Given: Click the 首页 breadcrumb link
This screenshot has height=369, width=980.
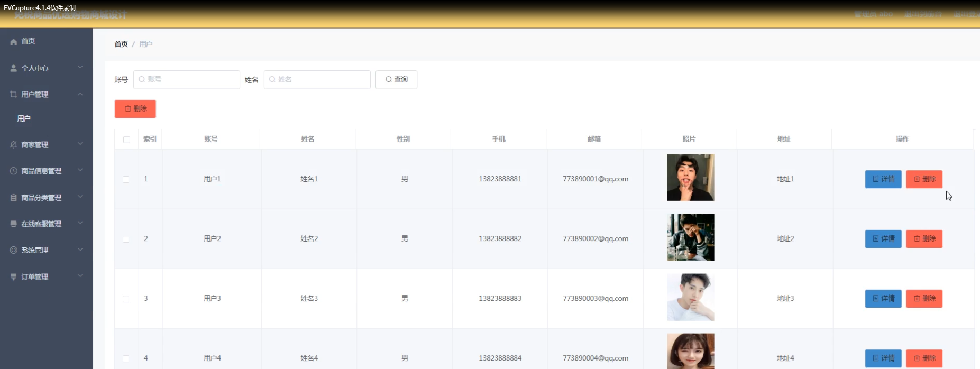Looking at the screenshot, I should (121, 44).
